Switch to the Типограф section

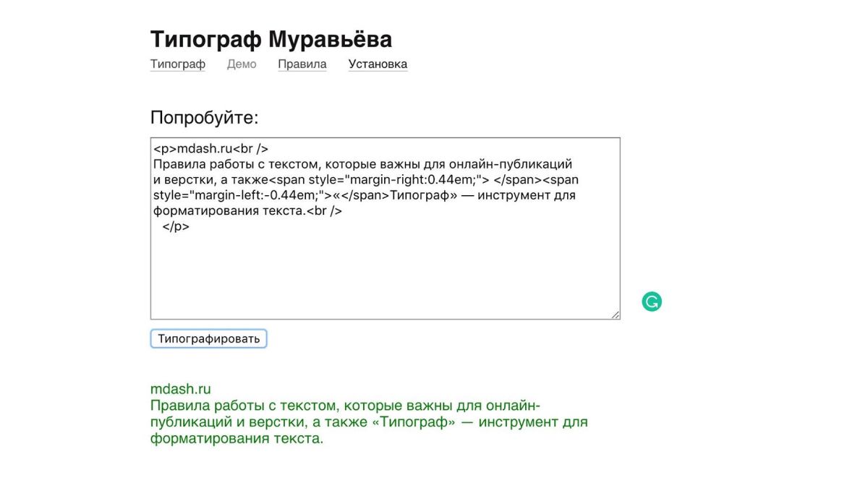point(177,64)
